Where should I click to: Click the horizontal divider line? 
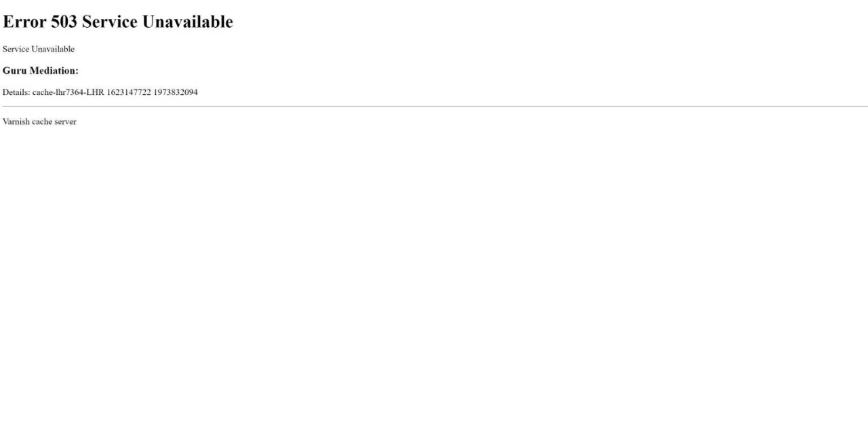coord(434,106)
